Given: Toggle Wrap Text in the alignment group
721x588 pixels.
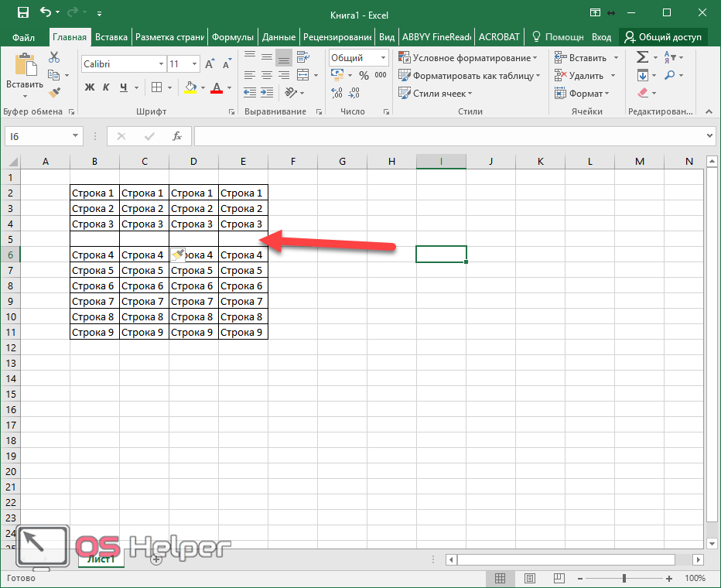Looking at the screenshot, I should tap(304, 58).
